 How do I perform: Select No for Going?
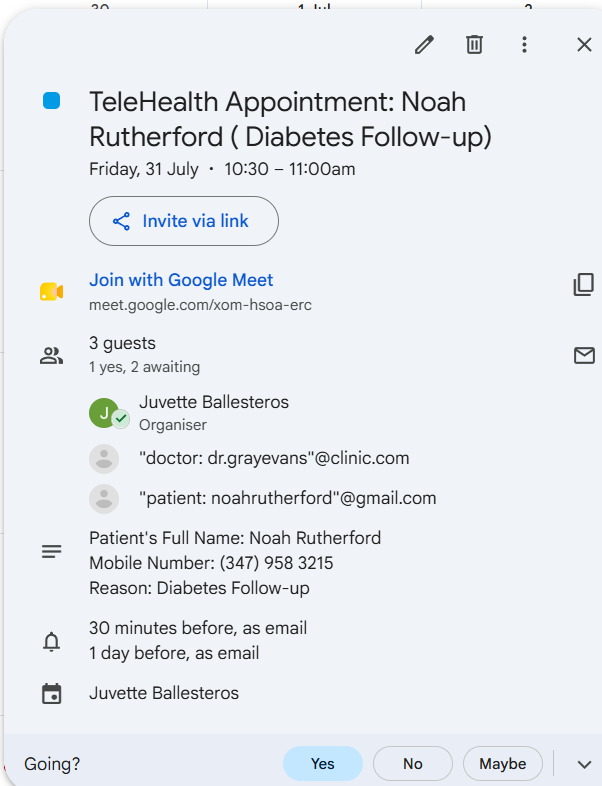coord(413,763)
